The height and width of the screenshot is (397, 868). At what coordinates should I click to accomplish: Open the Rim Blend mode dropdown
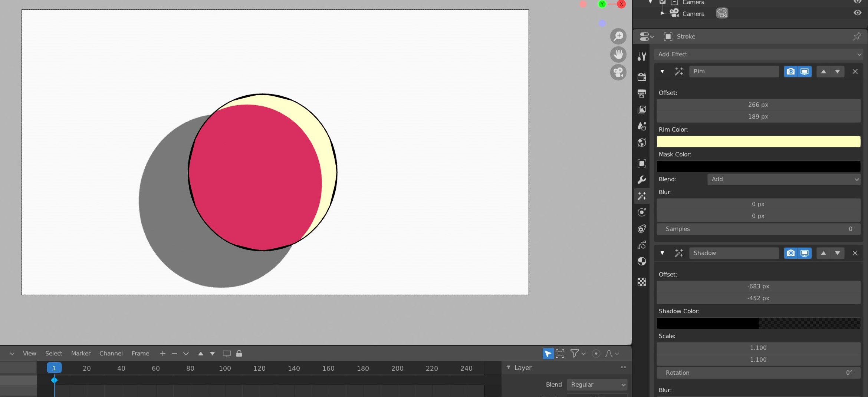pos(784,179)
